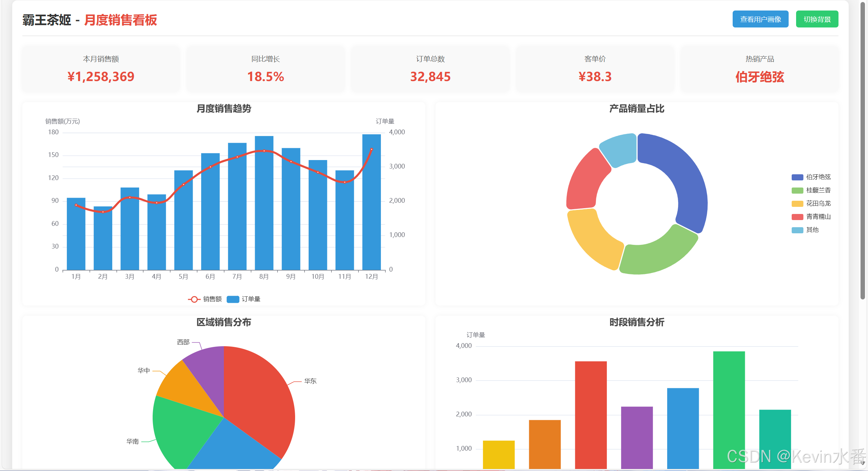Toggle 伯牙绝弦 legend swatch
The image size is (868, 471).
point(797,177)
